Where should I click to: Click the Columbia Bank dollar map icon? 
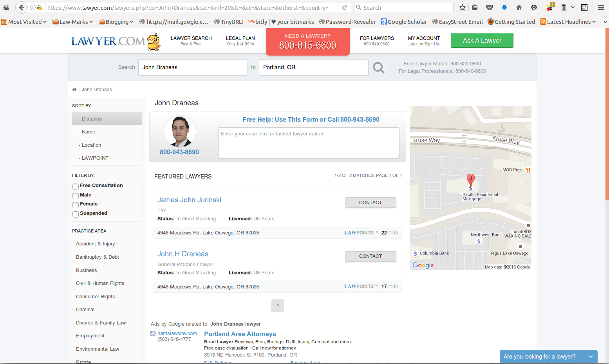point(416,254)
